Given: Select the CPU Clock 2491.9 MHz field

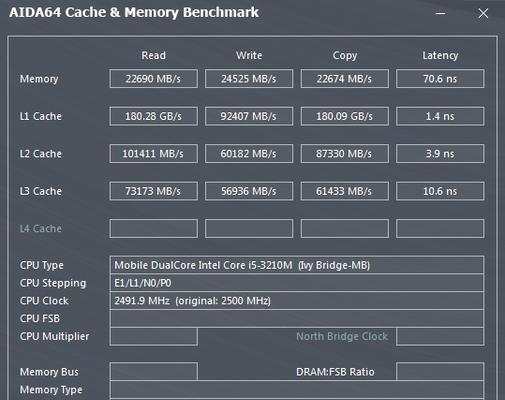Looking at the screenshot, I should click(x=297, y=301).
